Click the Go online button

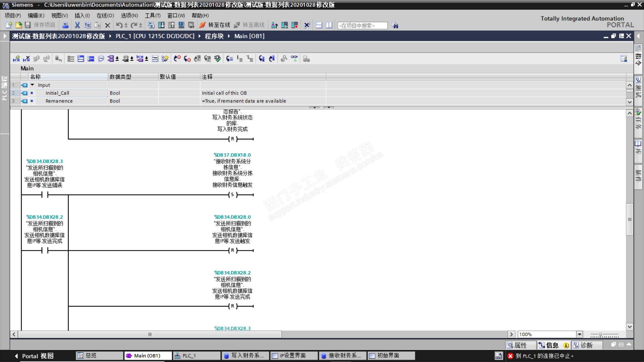pyautogui.click(x=215, y=25)
